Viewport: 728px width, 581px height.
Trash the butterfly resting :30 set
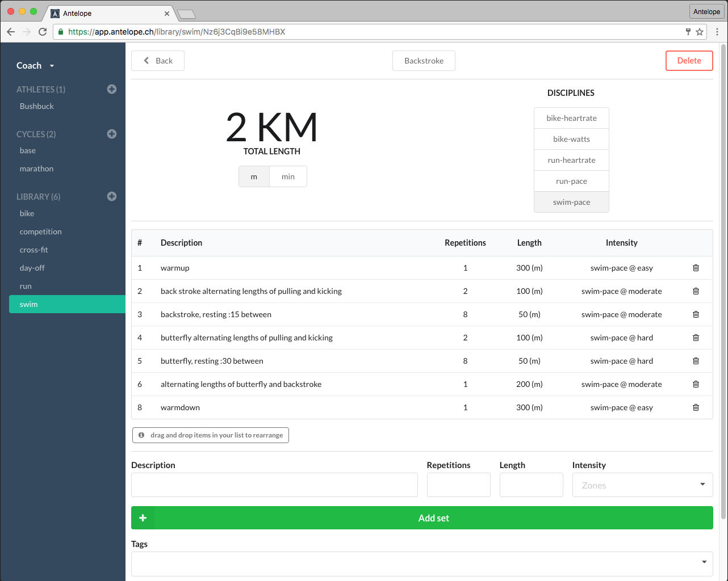(696, 361)
